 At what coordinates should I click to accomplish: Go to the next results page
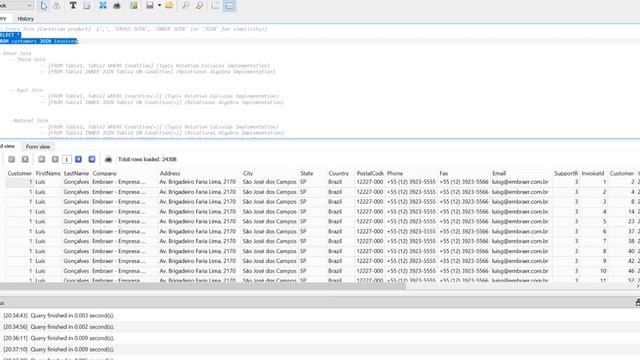click(78, 159)
